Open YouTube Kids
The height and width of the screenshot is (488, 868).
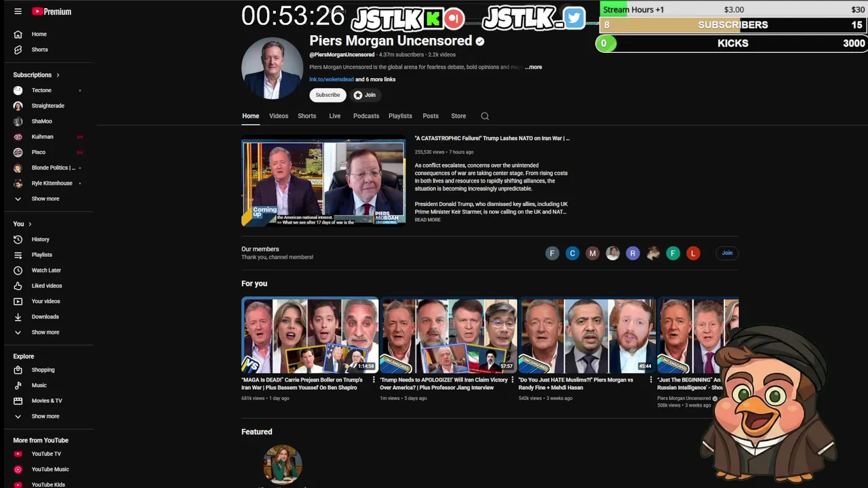point(47,485)
